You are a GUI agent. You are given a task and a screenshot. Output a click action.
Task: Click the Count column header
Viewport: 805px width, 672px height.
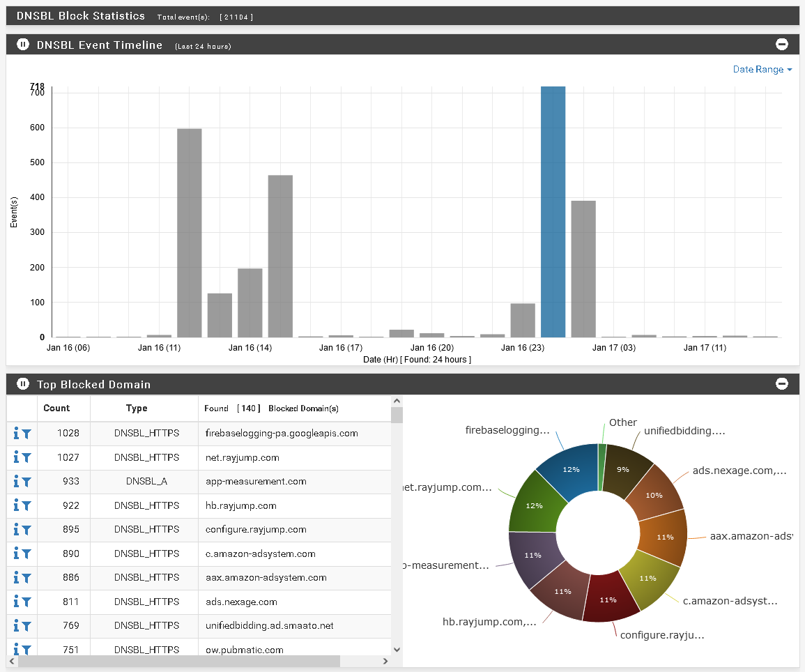[56, 408]
